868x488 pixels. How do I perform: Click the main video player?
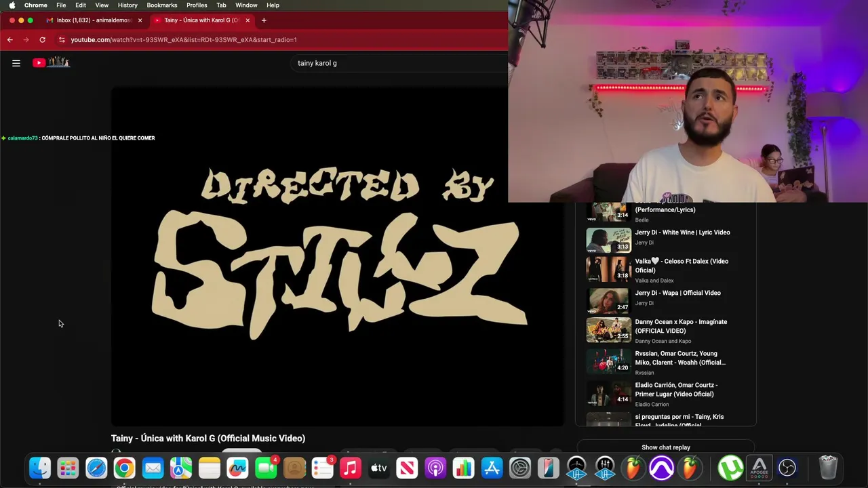click(x=337, y=256)
